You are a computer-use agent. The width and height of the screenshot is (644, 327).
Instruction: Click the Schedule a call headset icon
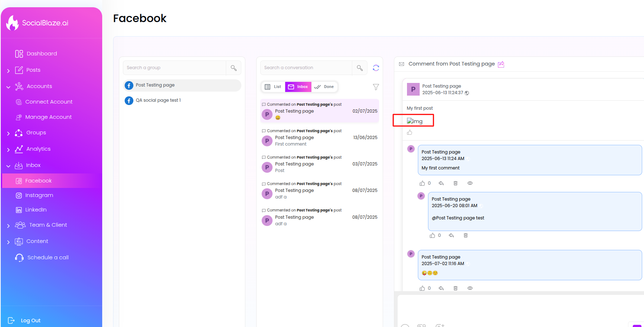click(x=19, y=257)
